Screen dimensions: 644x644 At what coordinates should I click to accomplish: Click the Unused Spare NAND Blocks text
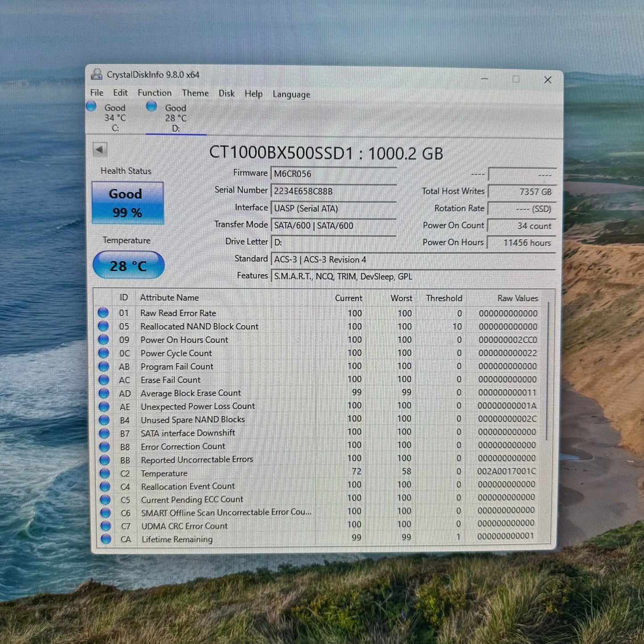193,420
